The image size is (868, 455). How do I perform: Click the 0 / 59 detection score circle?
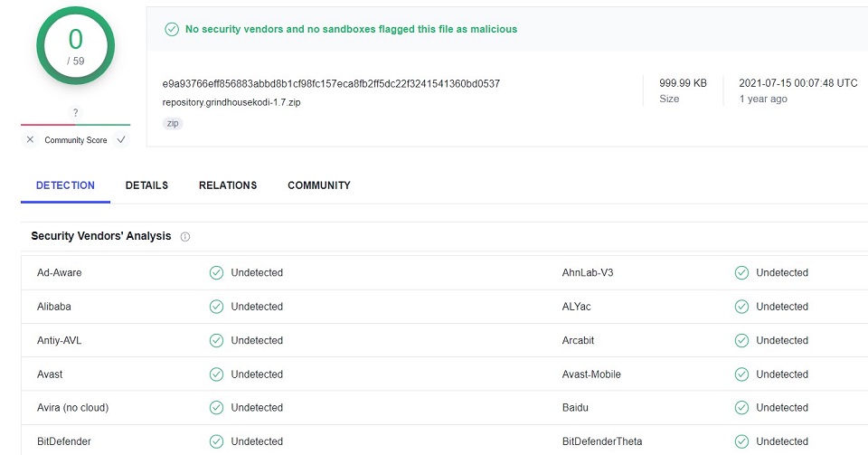click(x=76, y=45)
